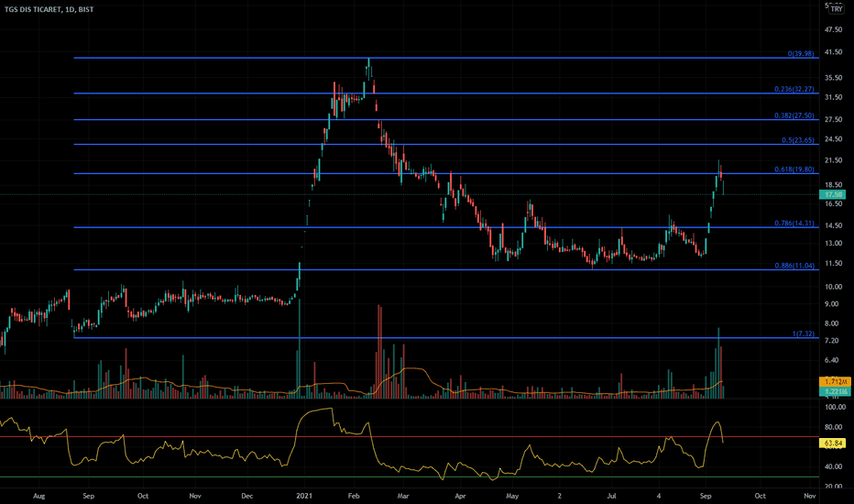854x504 pixels.
Task: Select the 0.236(32.27) Fibonacci level label
Action: pyautogui.click(x=794, y=89)
